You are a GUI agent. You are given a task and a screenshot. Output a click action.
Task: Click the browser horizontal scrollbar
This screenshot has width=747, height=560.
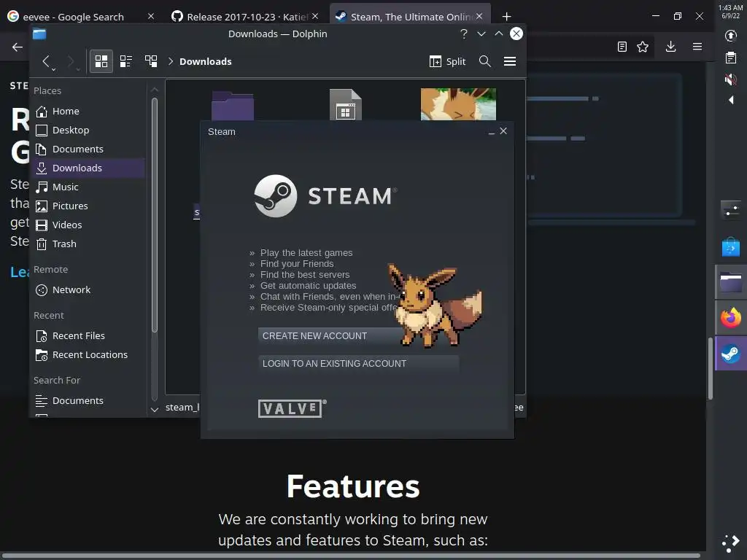[351, 556]
